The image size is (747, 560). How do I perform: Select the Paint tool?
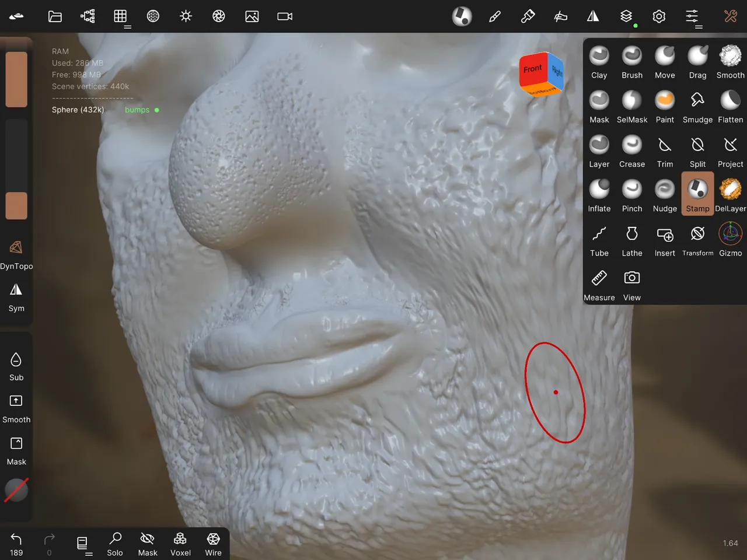(x=665, y=106)
